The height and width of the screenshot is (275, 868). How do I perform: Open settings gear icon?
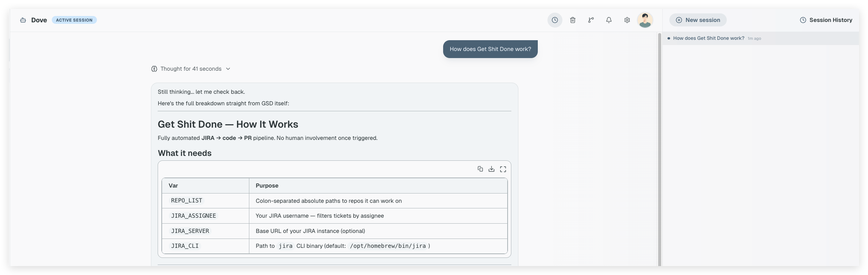(x=627, y=20)
